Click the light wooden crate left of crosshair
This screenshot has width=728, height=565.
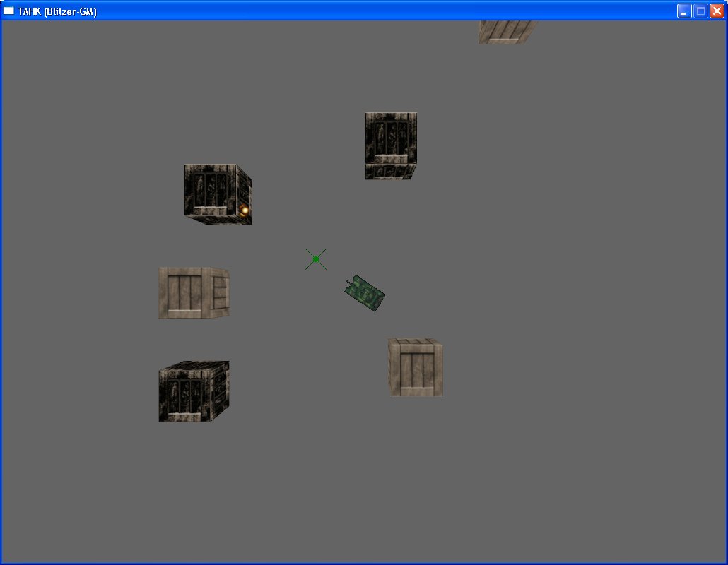pyautogui.click(x=194, y=292)
